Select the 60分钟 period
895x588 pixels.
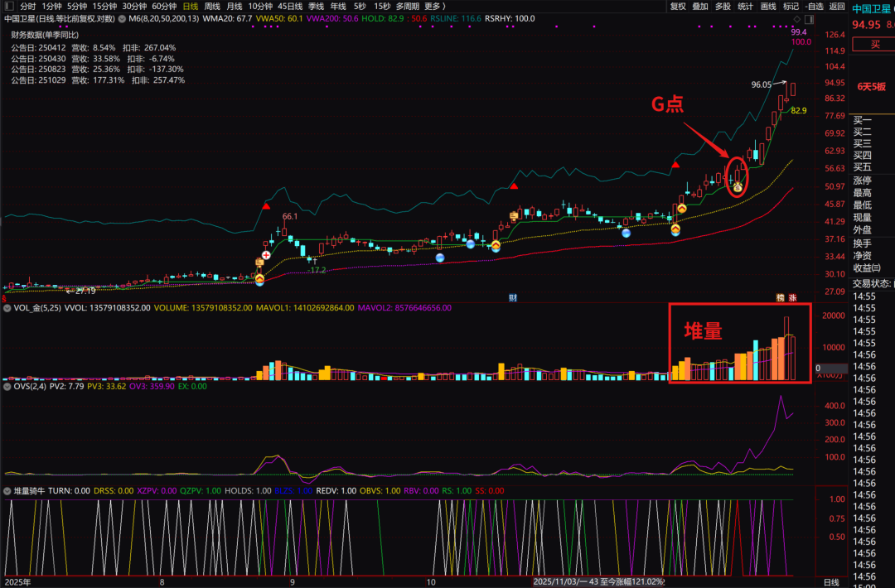164,7
